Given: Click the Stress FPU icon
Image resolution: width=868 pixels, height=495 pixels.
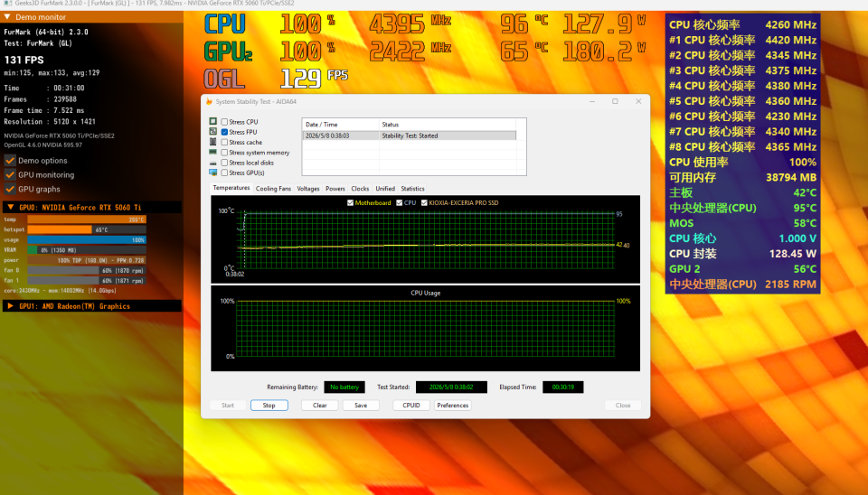Looking at the screenshot, I should 213,132.
